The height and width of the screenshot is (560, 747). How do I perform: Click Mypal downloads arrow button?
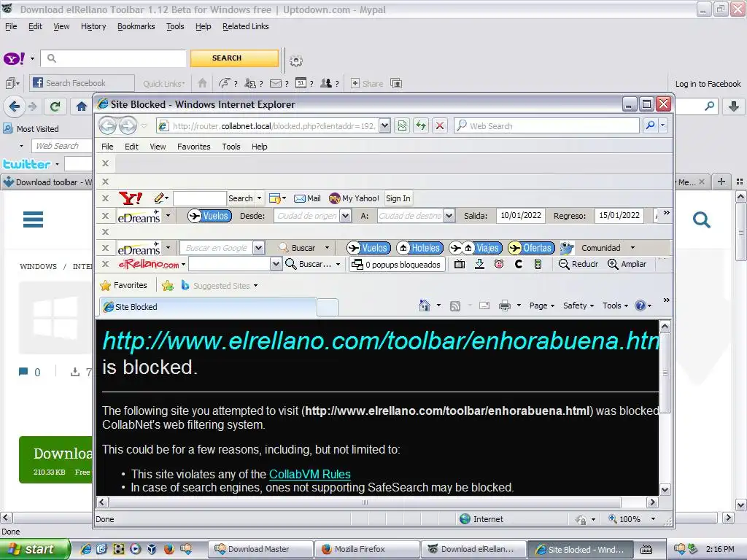tap(734, 106)
